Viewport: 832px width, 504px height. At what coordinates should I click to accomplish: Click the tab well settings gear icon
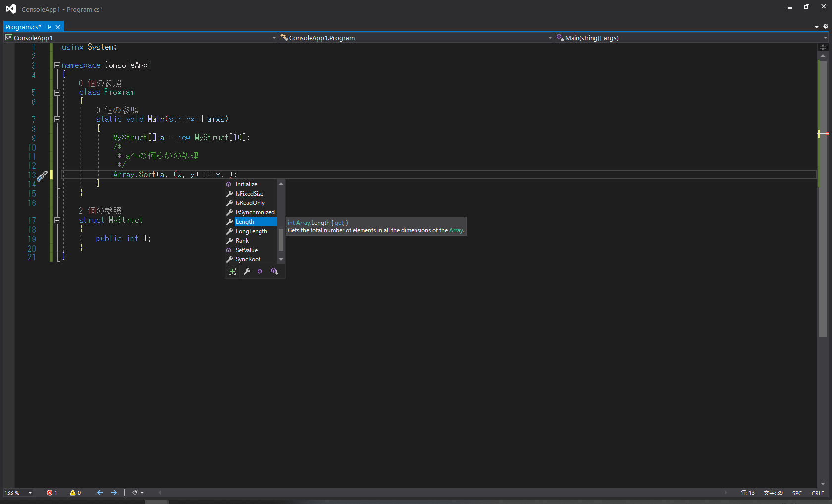pos(825,27)
